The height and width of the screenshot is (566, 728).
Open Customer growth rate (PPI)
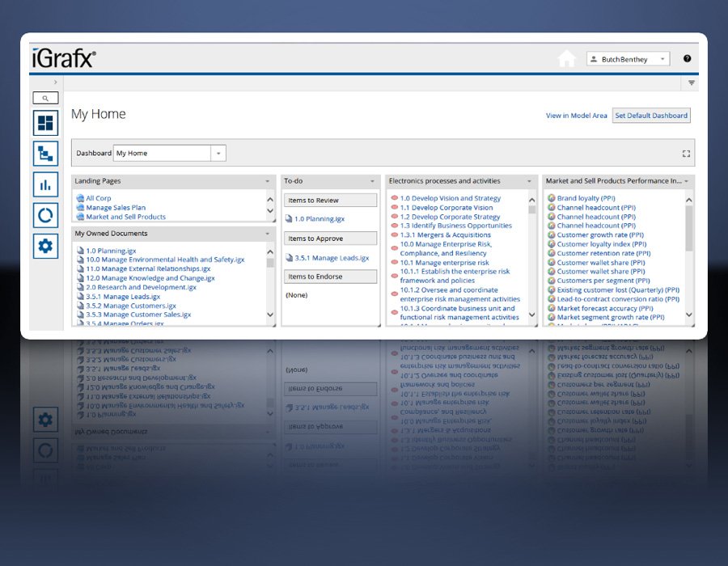tap(600, 234)
